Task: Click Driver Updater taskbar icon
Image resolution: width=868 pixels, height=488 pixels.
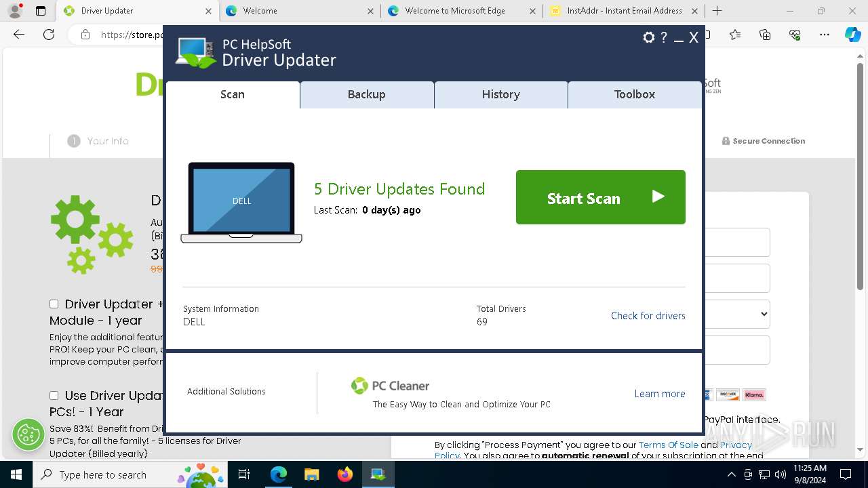Action: coord(378,474)
